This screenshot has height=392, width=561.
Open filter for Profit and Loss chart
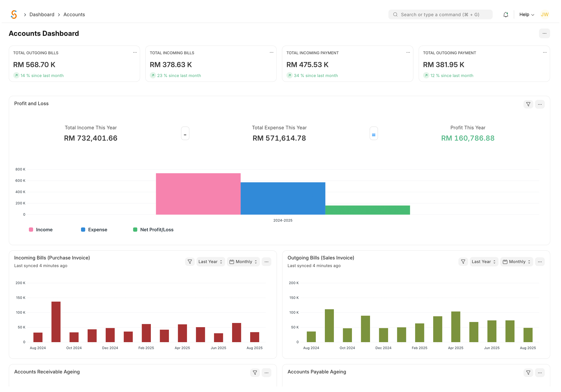point(528,104)
